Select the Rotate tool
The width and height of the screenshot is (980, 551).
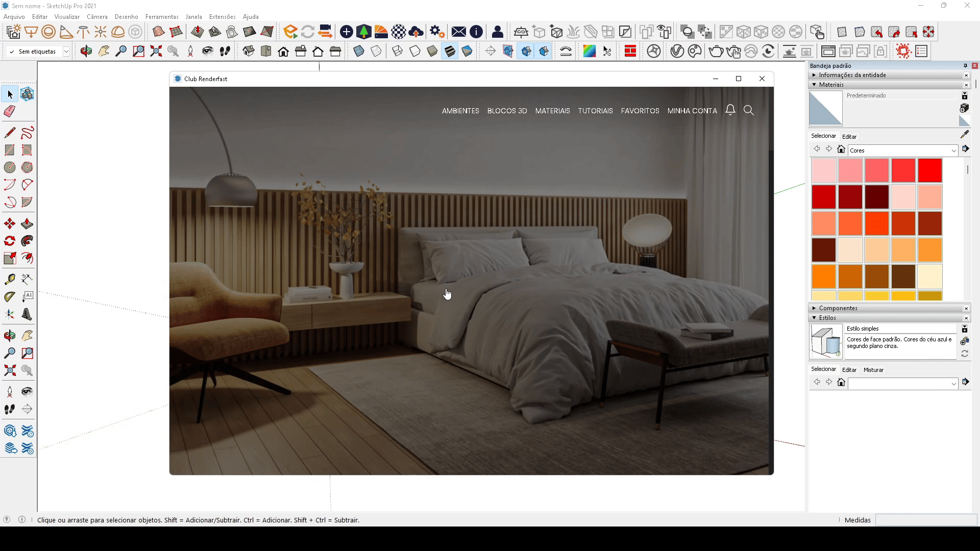click(x=10, y=241)
